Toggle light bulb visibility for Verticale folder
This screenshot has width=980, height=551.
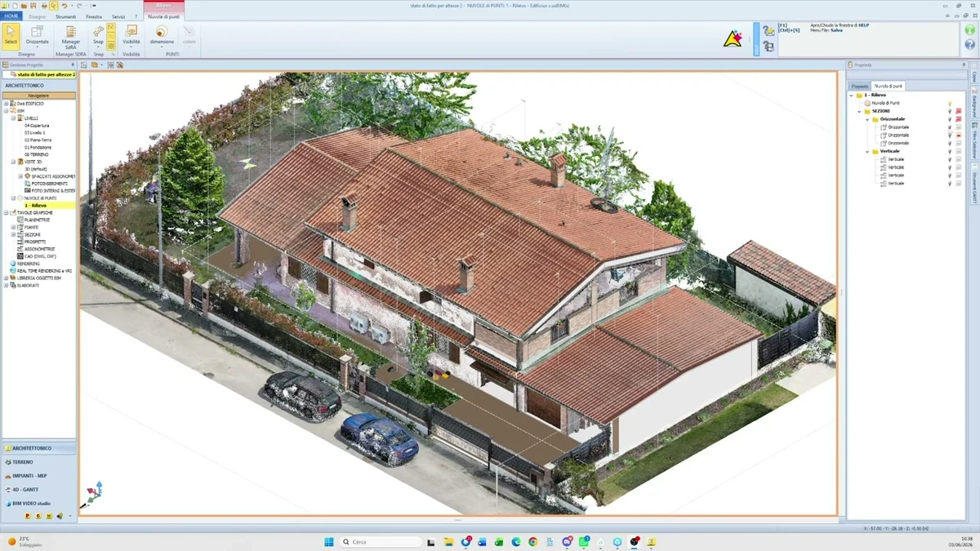949,151
